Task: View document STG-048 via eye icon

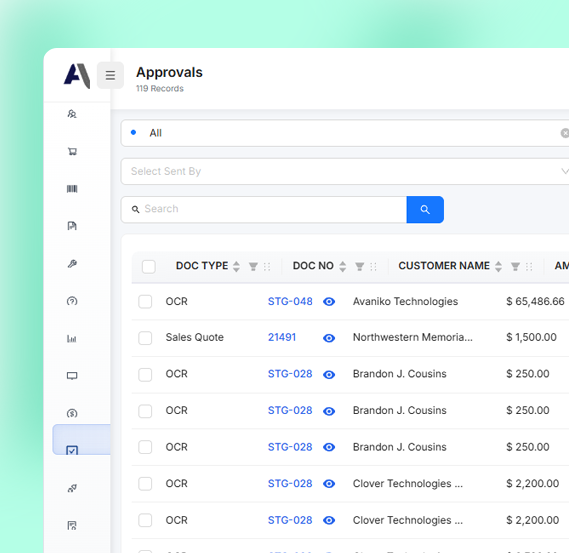Action: click(x=329, y=302)
